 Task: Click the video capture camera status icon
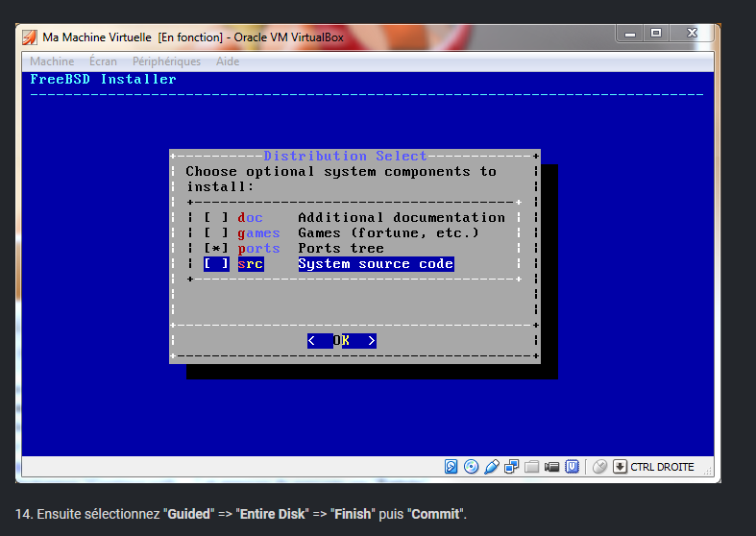pos(551,467)
